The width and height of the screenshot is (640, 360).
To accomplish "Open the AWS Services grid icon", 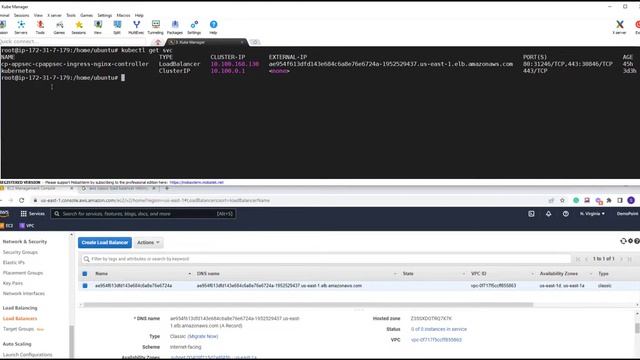I will (x=24, y=213).
